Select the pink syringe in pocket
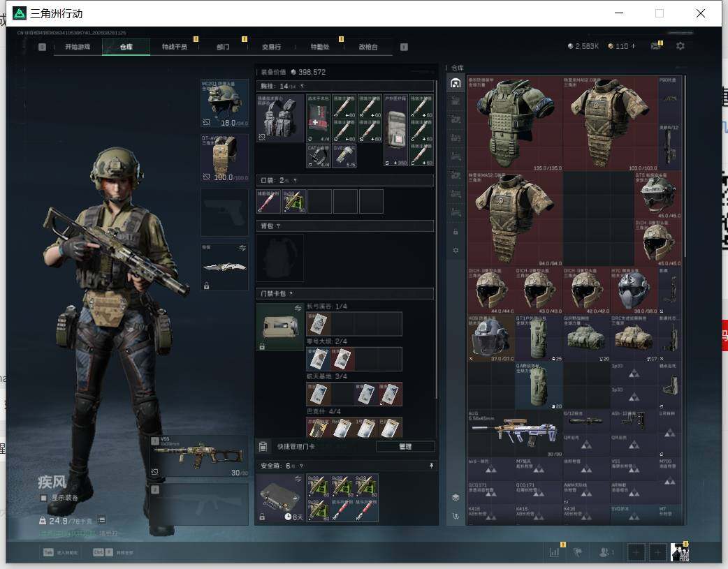728x569 pixels. [x=268, y=201]
